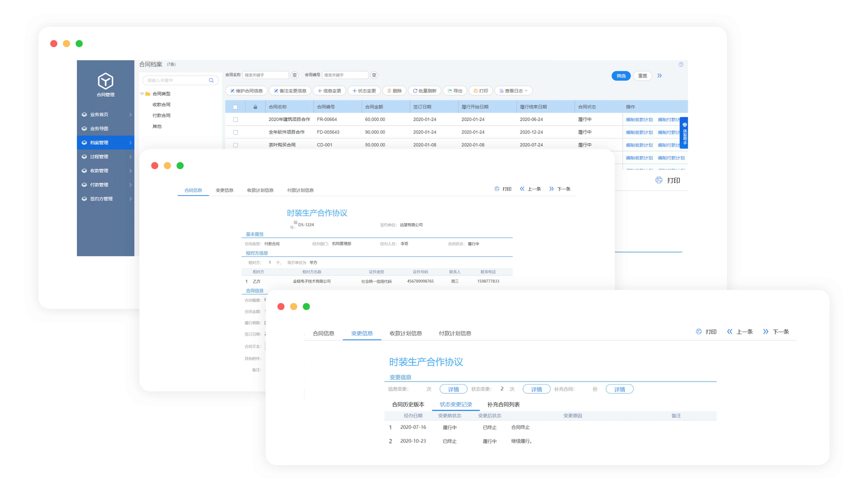Select 其他 in contract type tree
This screenshot has width=868, height=492.
(157, 126)
